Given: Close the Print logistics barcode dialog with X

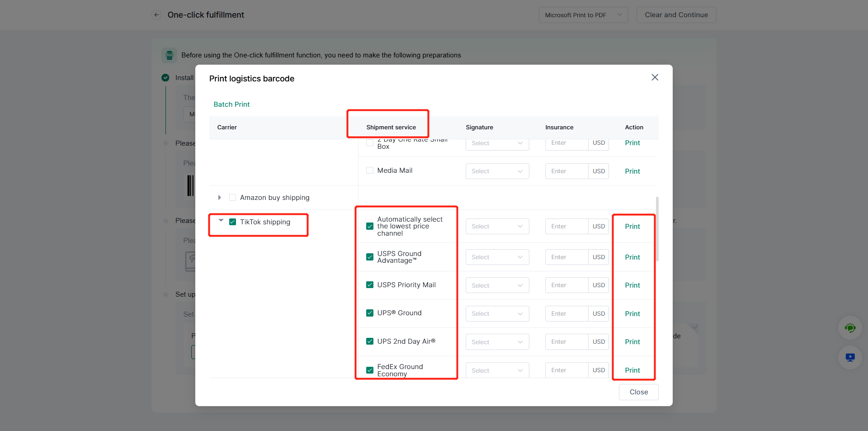Looking at the screenshot, I should [x=655, y=77].
